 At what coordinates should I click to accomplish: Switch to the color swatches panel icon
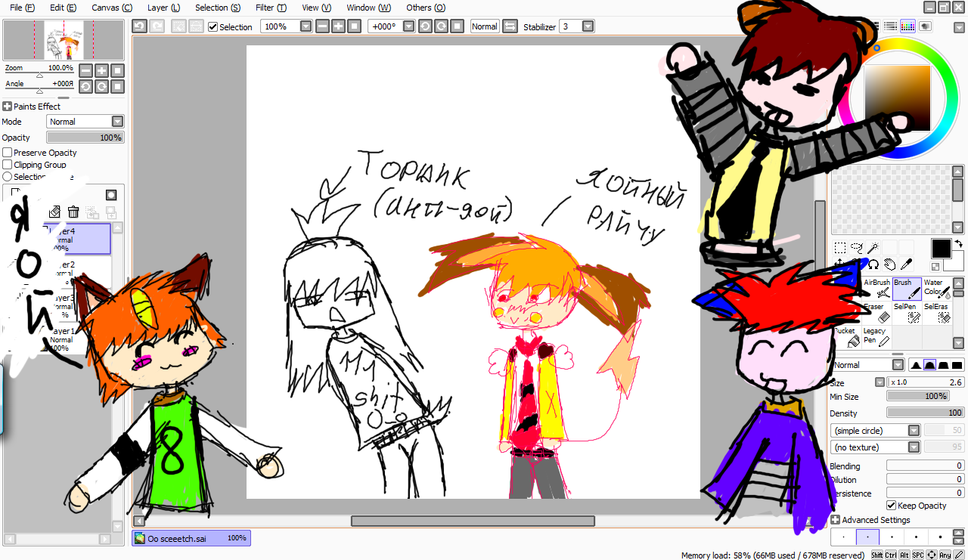coord(907,26)
